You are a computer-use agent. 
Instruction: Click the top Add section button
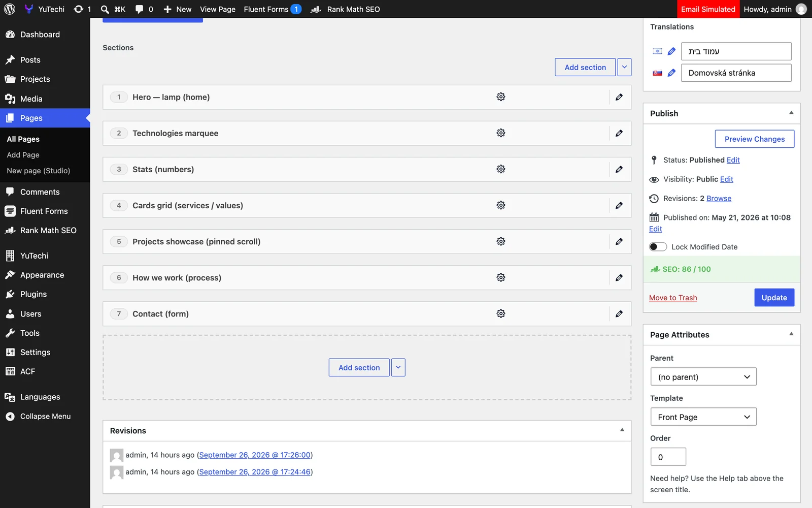585,67
